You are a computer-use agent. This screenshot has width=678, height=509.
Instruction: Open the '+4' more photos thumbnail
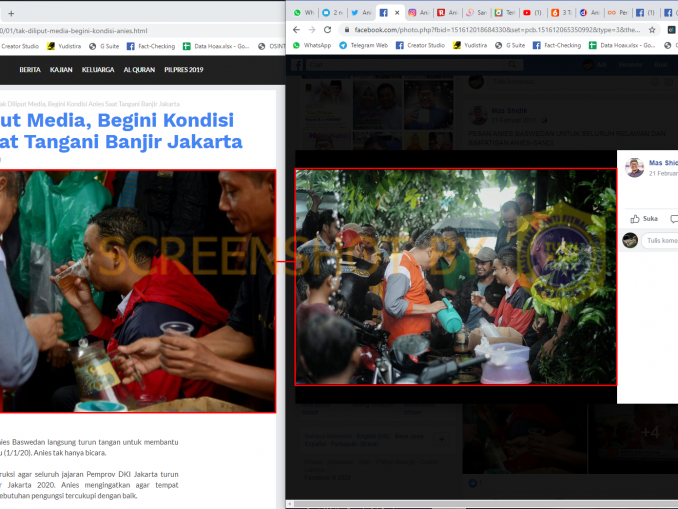633,440
